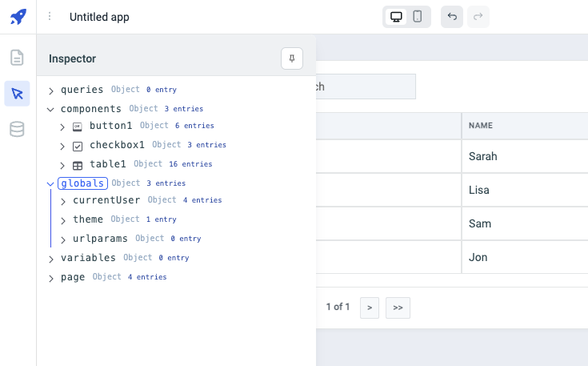Expand the table1 component entry
Image resolution: width=588 pixels, height=366 pixels.
point(63,165)
